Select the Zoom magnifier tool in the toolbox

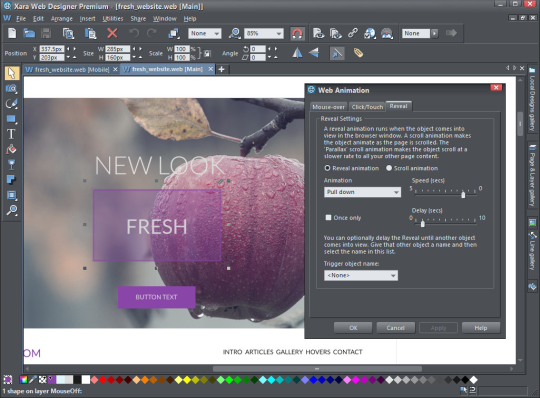(11, 210)
